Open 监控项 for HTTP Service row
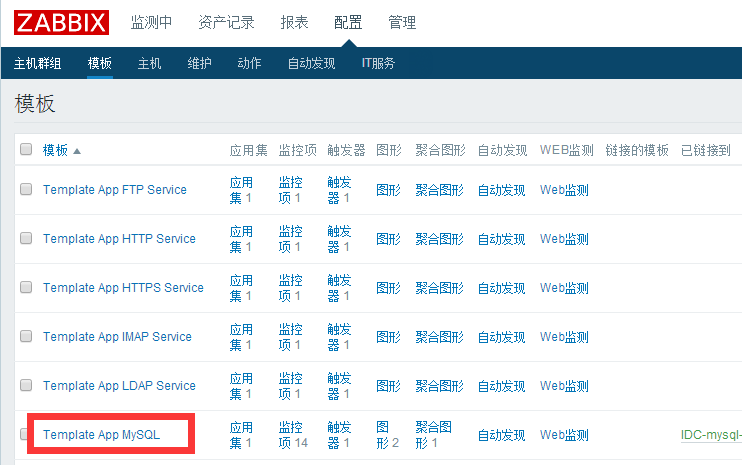The image size is (742, 465). (x=290, y=239)
